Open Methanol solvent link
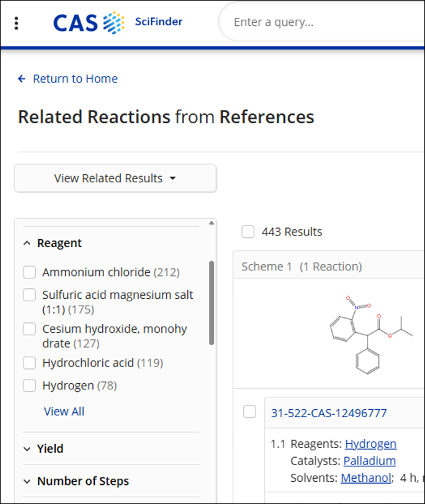The image size is (425, 504). [x=366, y=478]
